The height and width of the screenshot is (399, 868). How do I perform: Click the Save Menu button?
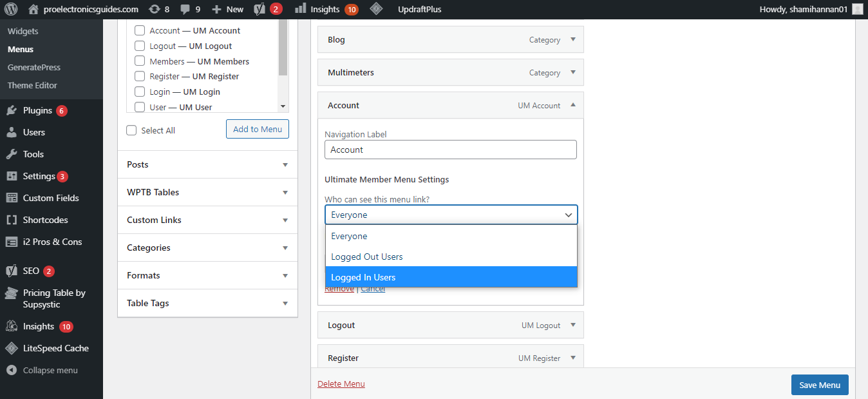click(x=819, y=385)
